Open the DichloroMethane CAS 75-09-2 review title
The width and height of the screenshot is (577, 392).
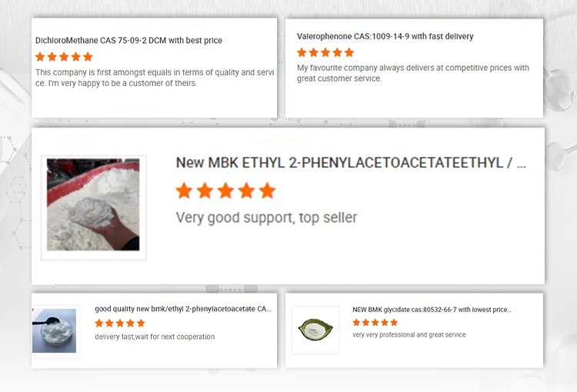128,41
